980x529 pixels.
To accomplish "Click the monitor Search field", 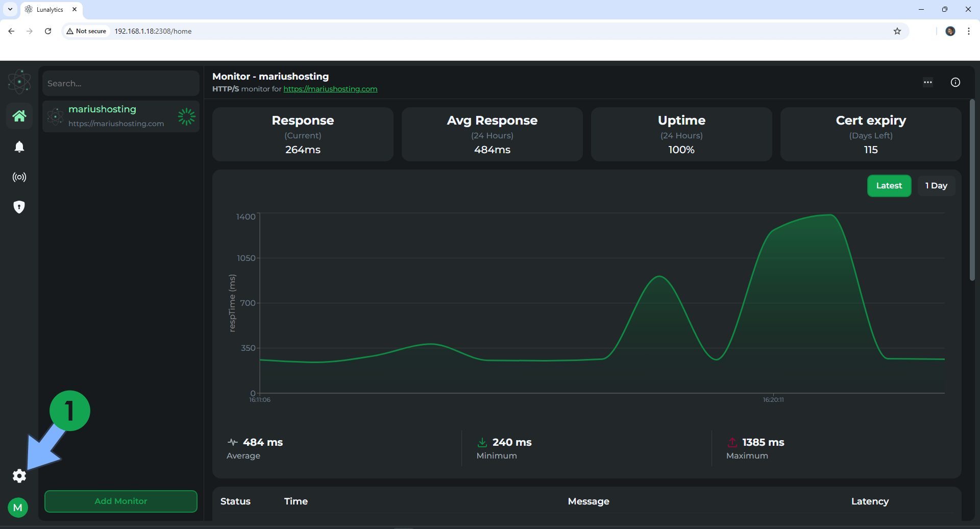I will (x=121, y=83).
